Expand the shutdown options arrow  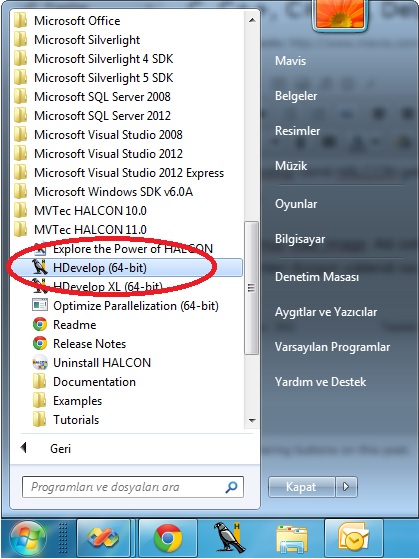(x=346, y=487)
